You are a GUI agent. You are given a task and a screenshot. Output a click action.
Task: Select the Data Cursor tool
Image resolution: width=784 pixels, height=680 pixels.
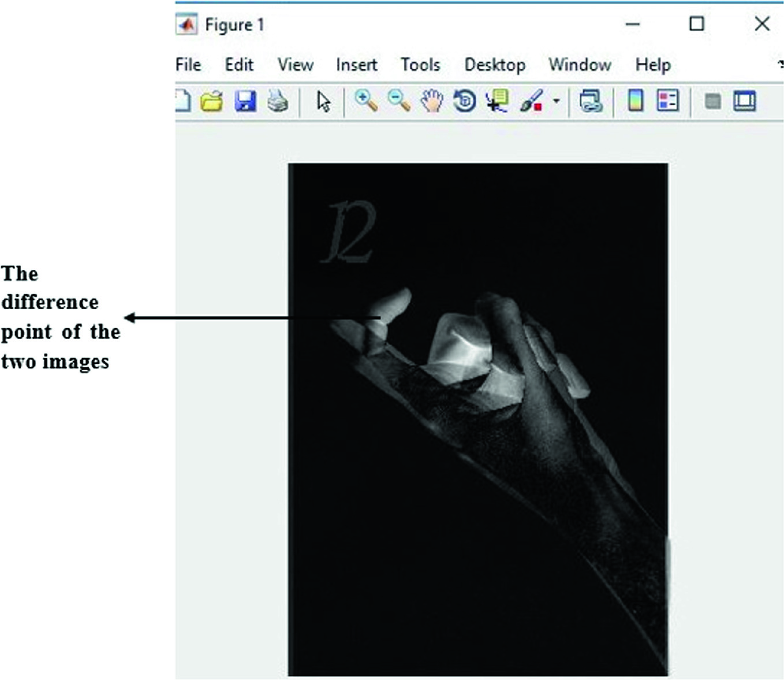pyautogui.click(x=497, y=101)
